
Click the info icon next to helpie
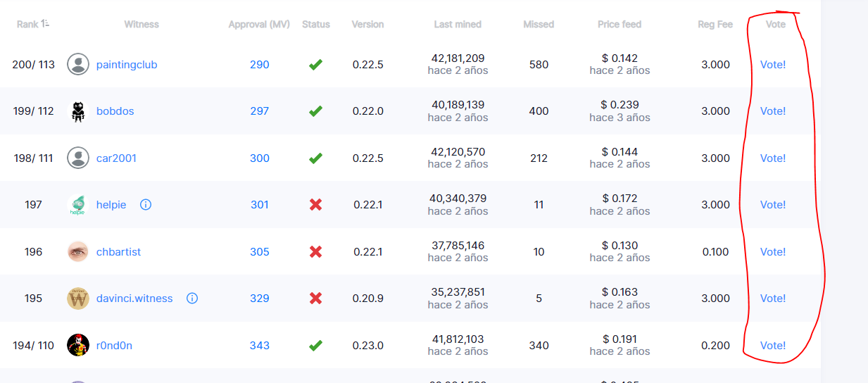146,205
